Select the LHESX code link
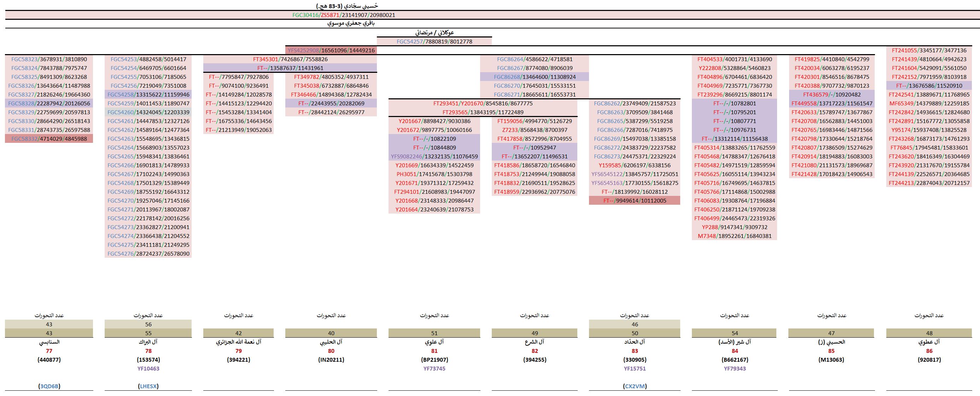The width and height of the screenshot is (980, 396). click(x=148, y=386)
